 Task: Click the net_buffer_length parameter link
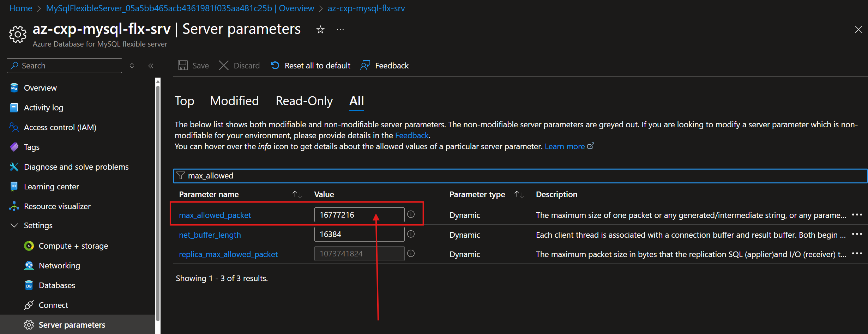tap(210, 235)
